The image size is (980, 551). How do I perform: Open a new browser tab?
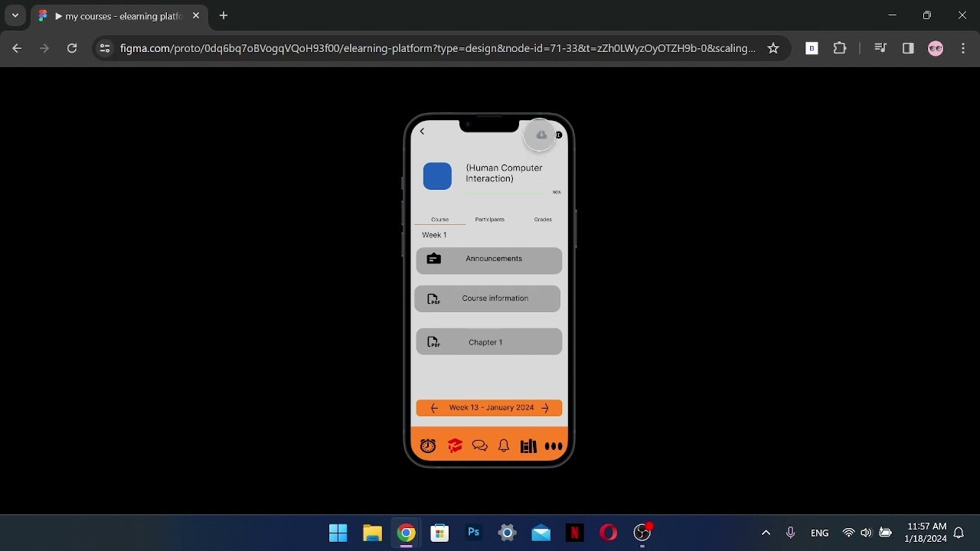(x=224, y=15)
